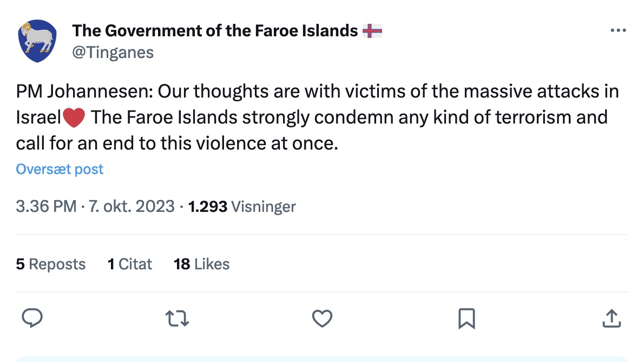Click the light blue banner below the actions
Screen dimensions: 644x362
[x=322, y=359]
